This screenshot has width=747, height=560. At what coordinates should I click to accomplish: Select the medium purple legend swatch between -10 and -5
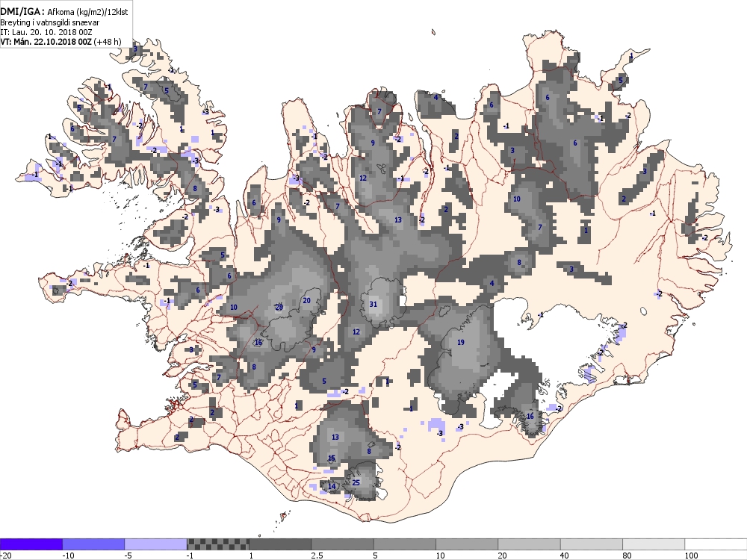93,544
